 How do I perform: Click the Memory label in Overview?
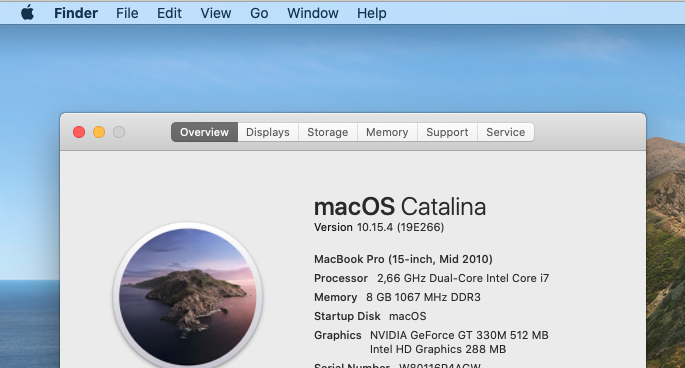(336, 297)
